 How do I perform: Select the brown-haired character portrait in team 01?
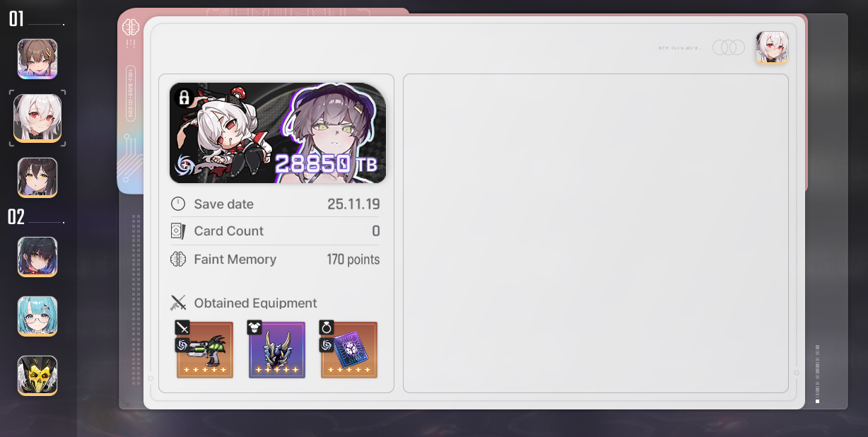point(37,59)
